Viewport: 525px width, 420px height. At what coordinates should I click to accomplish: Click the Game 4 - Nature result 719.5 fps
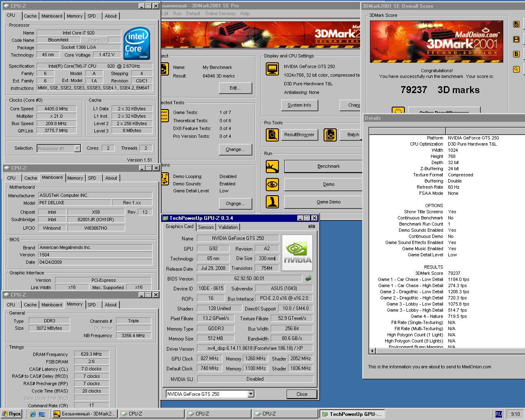[457, 316]
